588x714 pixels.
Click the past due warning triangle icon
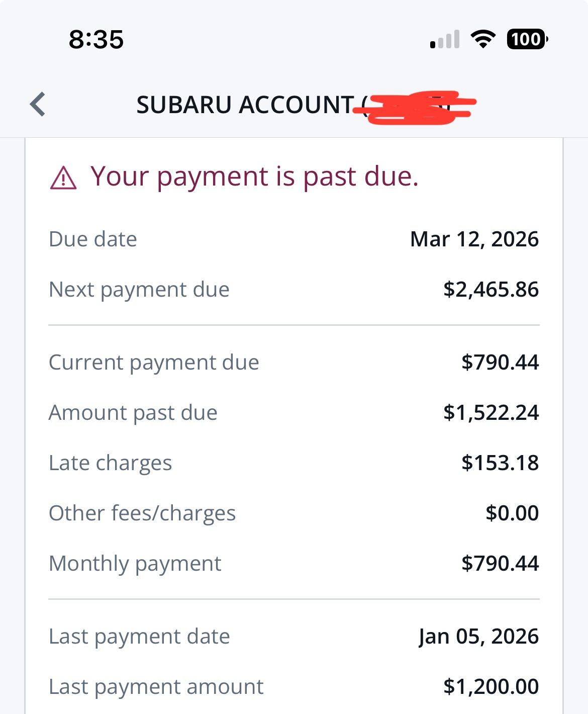click(63, 178)
